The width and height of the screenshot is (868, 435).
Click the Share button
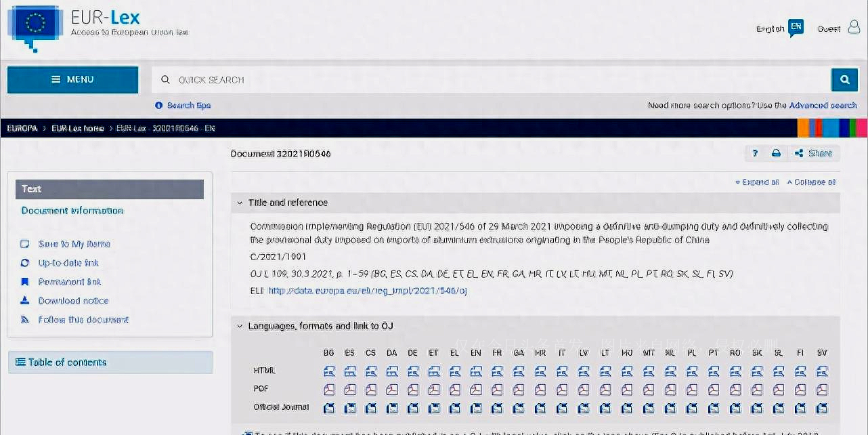[813, 154]
